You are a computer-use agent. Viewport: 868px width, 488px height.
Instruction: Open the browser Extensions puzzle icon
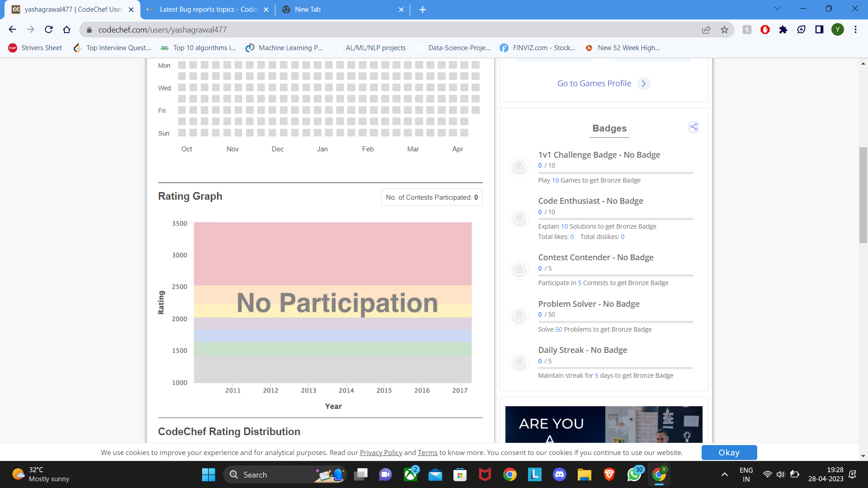click(x=783, y=30)
